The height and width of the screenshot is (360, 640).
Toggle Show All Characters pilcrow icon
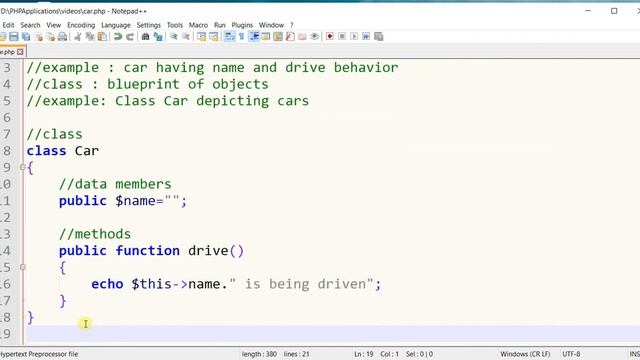(x=241, y=37)
